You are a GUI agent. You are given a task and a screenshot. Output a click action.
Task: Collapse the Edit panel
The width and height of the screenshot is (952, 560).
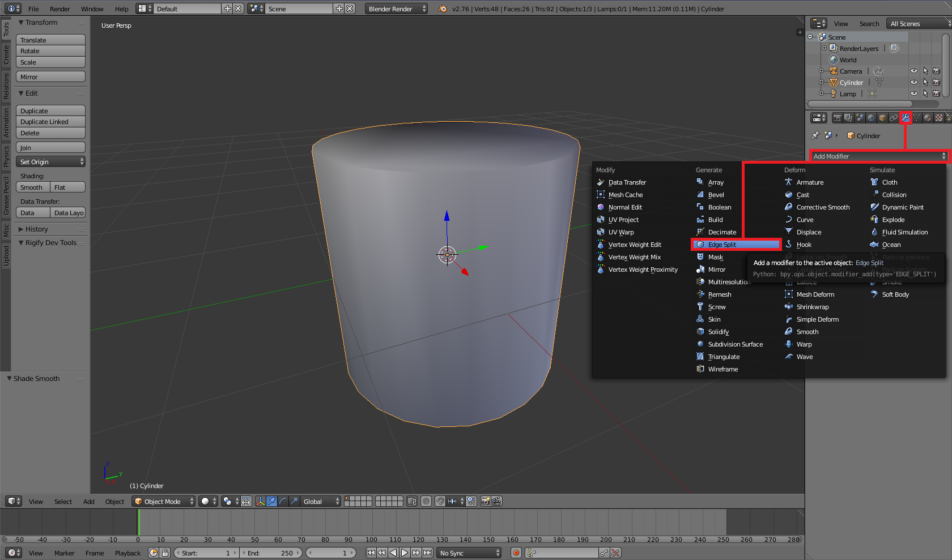click(21, 93)
